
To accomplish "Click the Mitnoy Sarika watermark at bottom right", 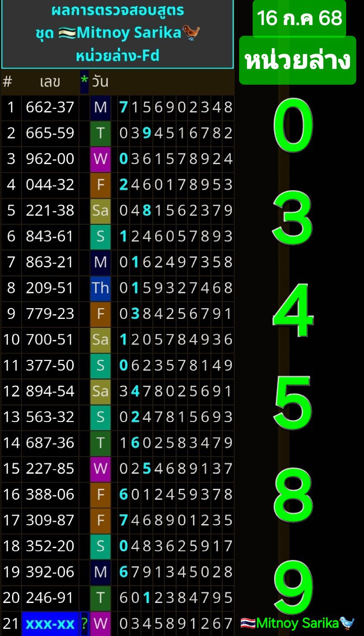I will tap(298, 623).
